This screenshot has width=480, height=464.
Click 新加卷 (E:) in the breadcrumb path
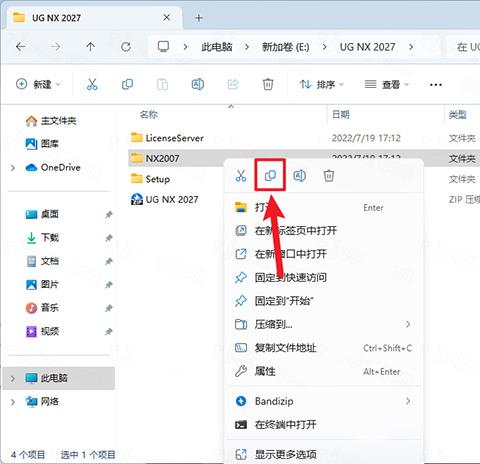286,47
